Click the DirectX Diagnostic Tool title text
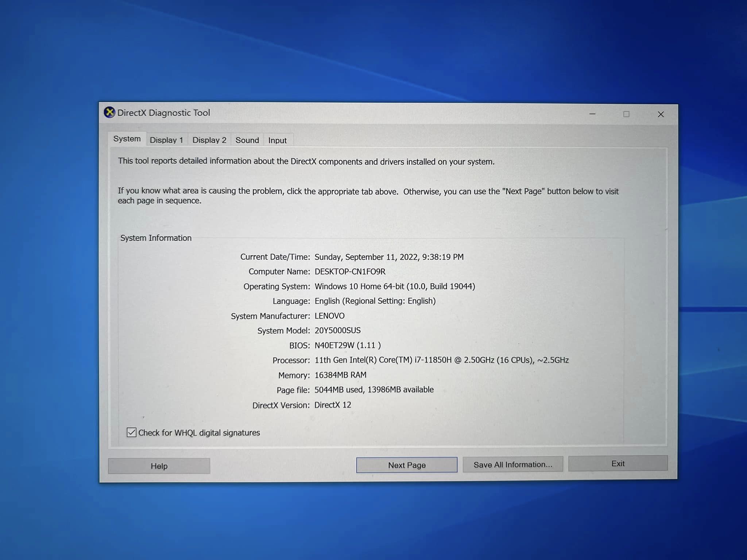This screenshot has width=747, height=560. coord(164,113)
